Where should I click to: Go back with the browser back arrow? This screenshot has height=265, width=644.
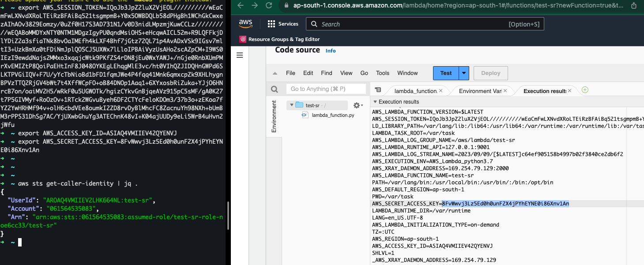pyautogui.click(x=240, y=6)
